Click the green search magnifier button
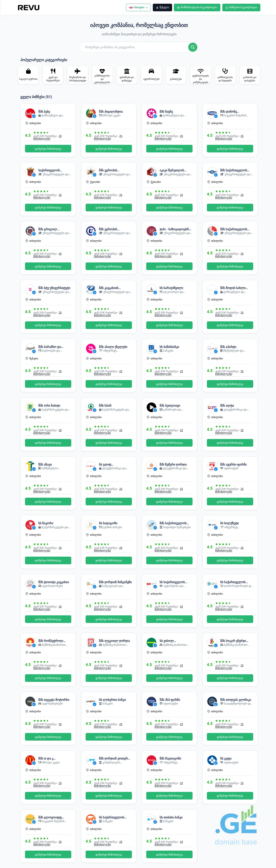 coord(193,47)
